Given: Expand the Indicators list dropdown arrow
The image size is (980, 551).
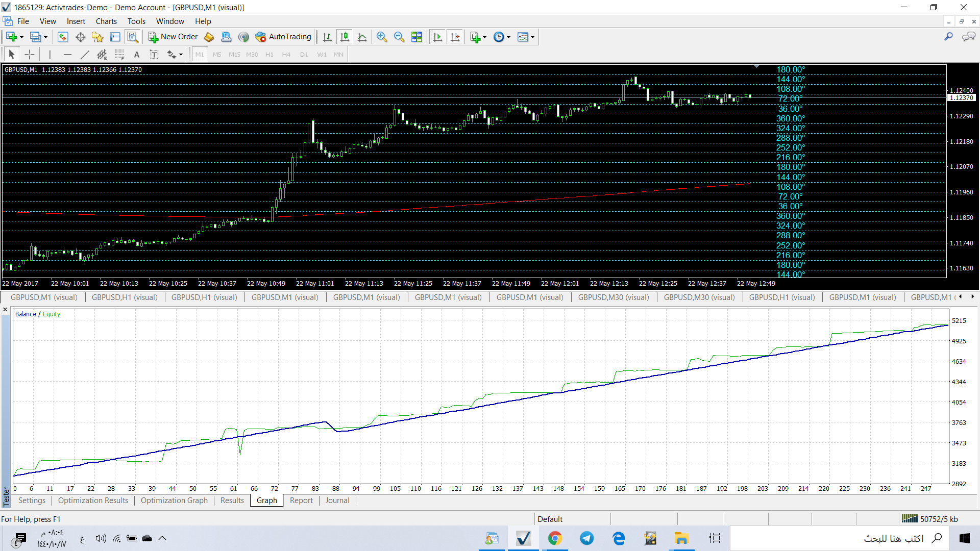Looking at the screenshot, I should tap(484, 37).
